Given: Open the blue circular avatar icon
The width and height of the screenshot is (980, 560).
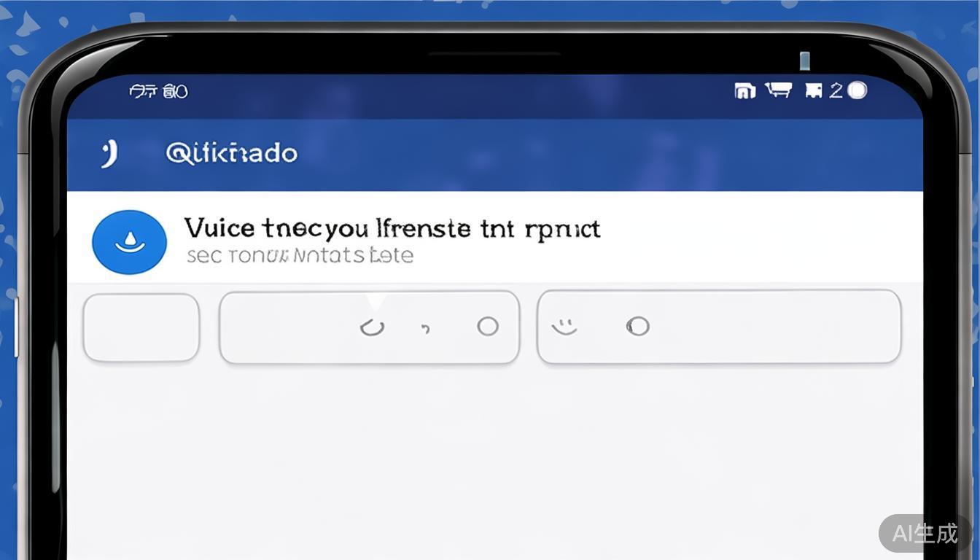Looking at the screenshot, I should 129,242.
